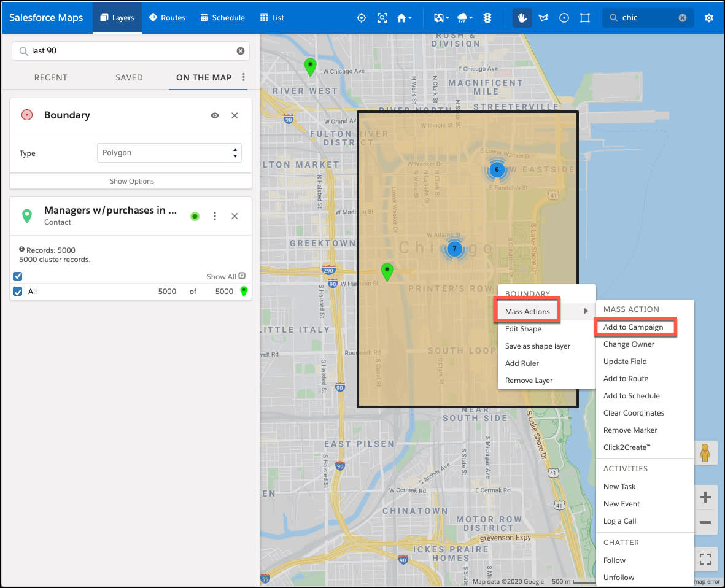The width and height of the screenshot is (725, 588).
Task: Click the green Contact marker layer icon
Action: pyautogui.click(x=27, y=215)
